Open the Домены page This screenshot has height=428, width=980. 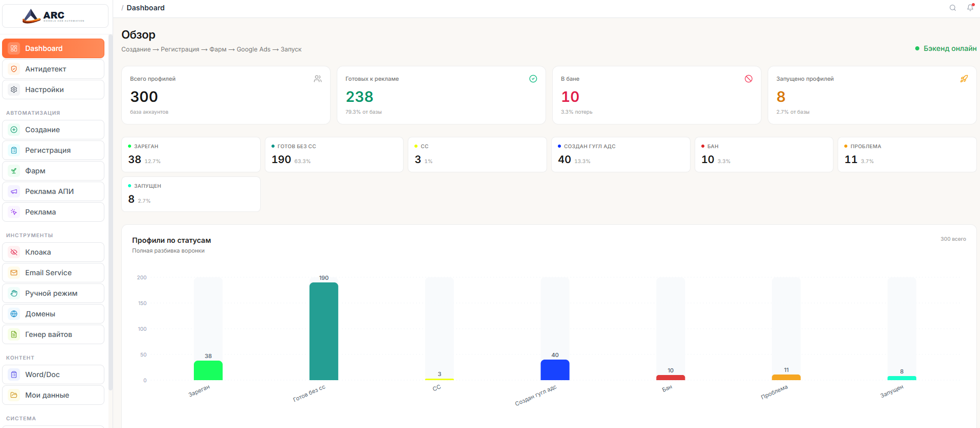tap(53, 314)
